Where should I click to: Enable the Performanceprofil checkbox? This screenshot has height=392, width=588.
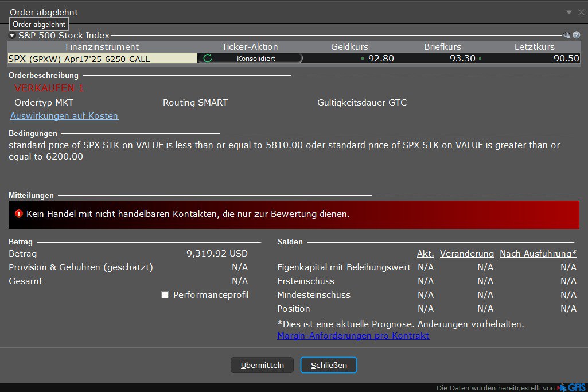coord(165,295)
